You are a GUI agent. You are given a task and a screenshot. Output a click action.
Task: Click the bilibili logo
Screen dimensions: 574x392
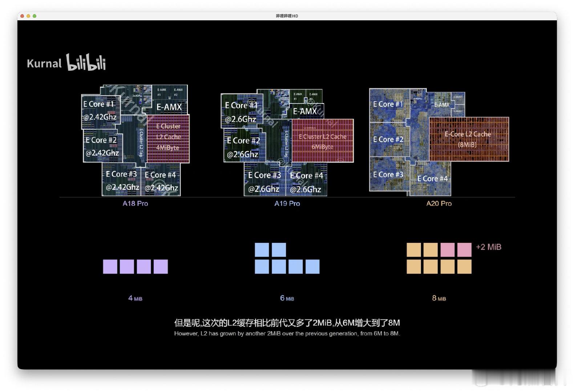coord(86,62)
